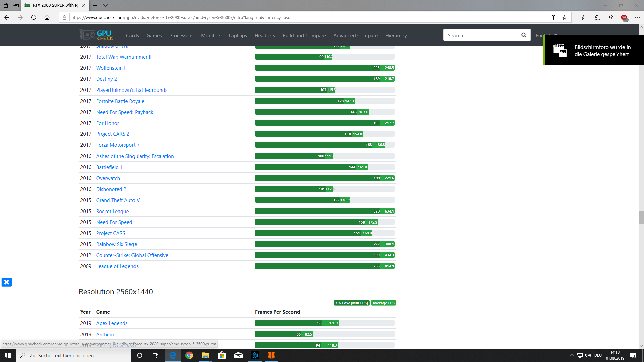Open the Processors menu
Screen dimensions: 644x362
tap(181, 35)
